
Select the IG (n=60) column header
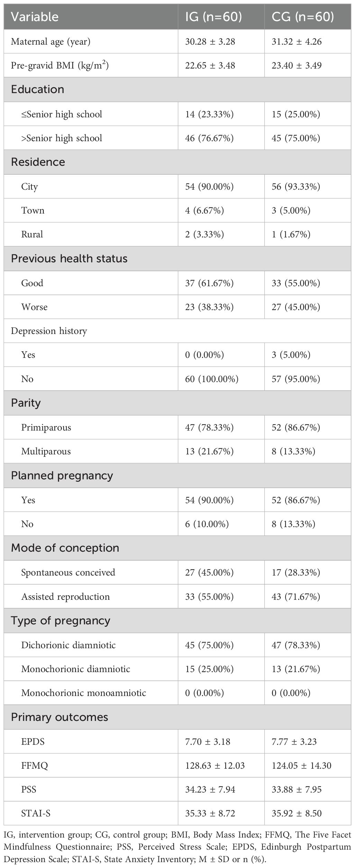pyautogui.click(x=213, y=17)
